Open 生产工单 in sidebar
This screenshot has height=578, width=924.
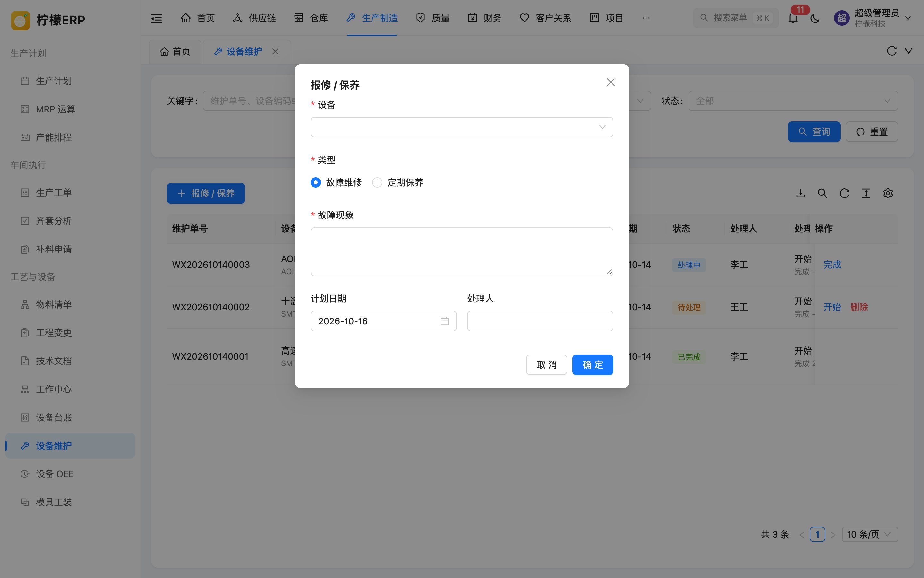[x=70, y=193]
